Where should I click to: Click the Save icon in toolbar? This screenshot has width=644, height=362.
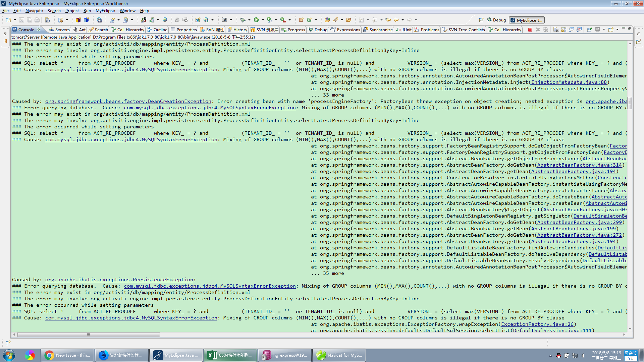coord(21,20)
